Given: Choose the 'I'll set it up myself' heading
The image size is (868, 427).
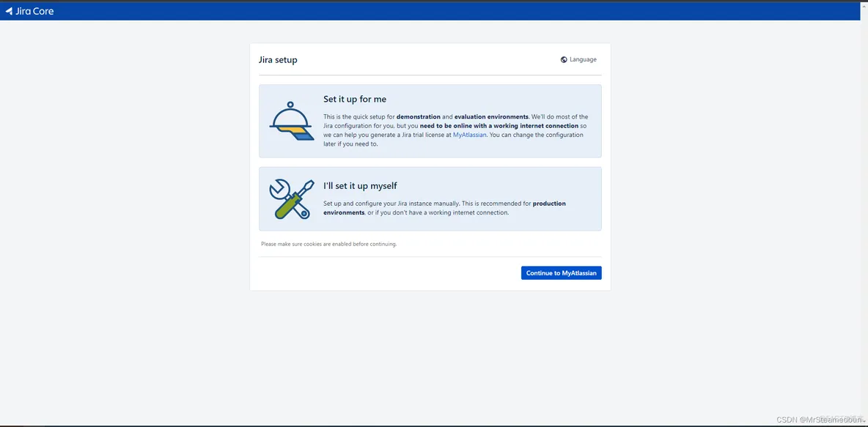Looking at the screenshot, I should pyautogui.click(x=361, y=186).
